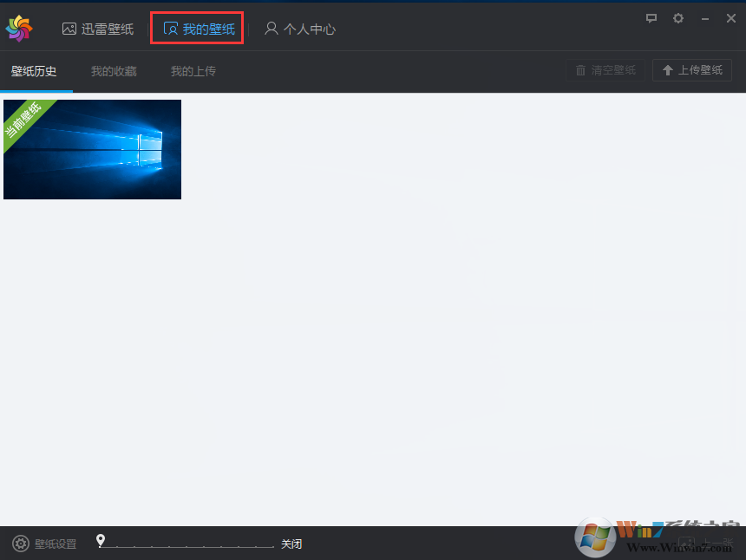Viewport: 746px width, 560px height.
Task: Select the Windows 10 wallpaper thumbnail
Action: pos(92,149)
